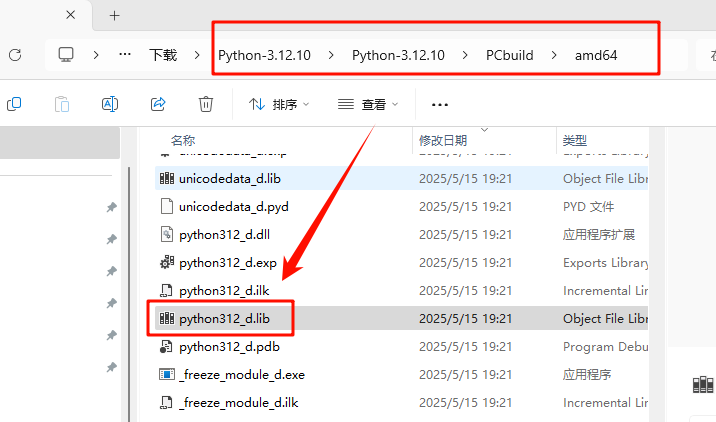Click the blank file icon of unicodedata_d.pyd
Screen dimensions: 716x422
point(167,206)
